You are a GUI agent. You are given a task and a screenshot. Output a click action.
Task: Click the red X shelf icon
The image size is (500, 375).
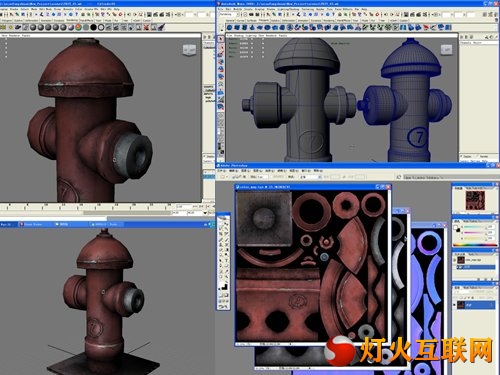[146, 27]
